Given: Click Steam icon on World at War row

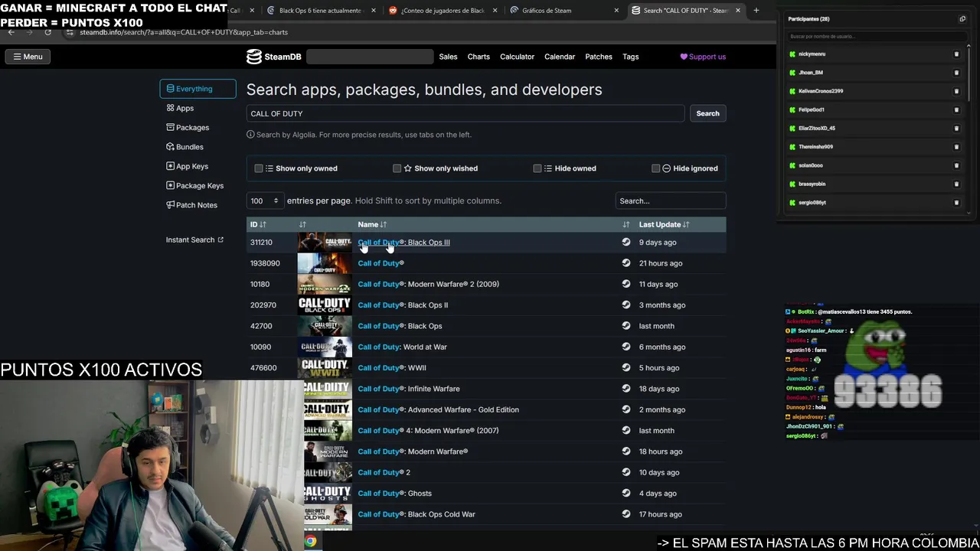Looking at the screenshot, I should coord(626,347).
